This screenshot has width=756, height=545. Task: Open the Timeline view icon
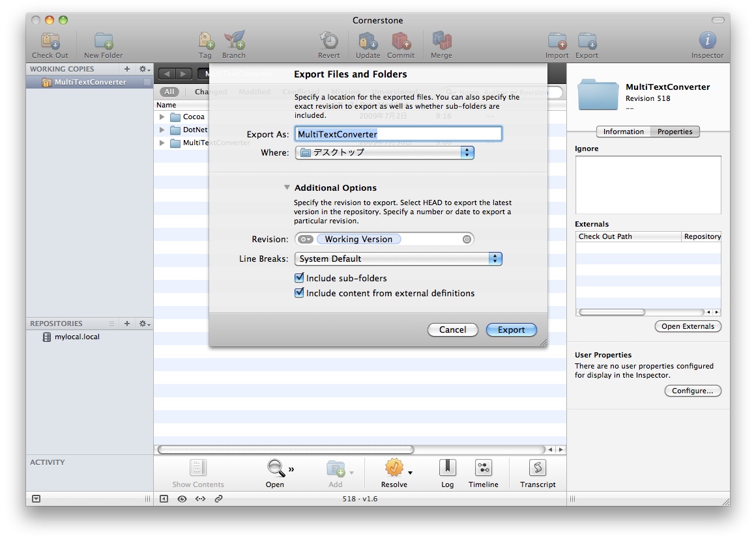[x=483, y=468]
